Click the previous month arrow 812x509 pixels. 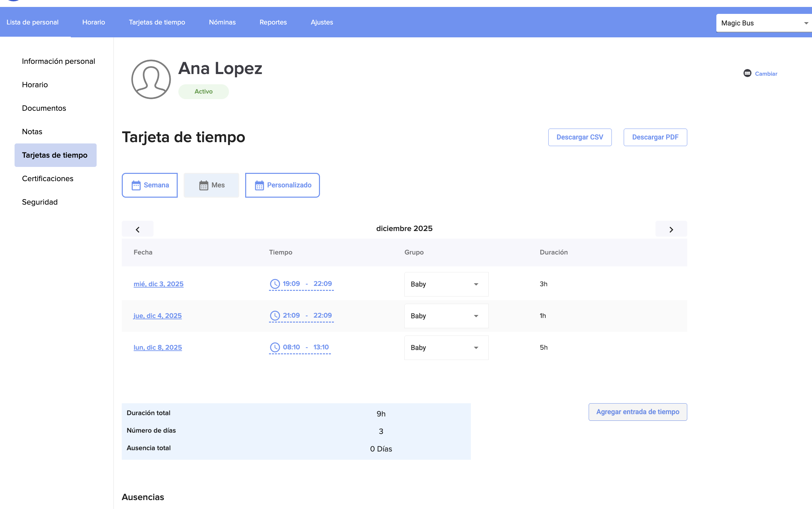click(137, 229)
